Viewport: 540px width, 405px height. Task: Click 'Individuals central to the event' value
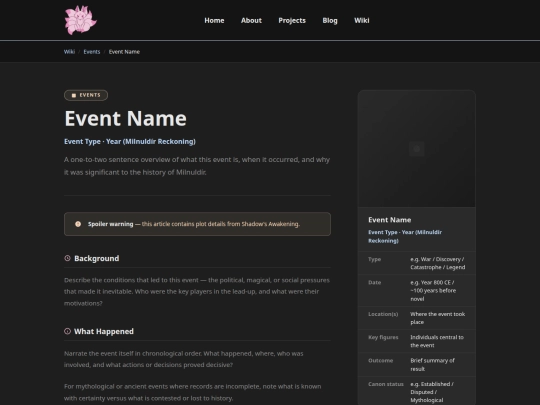tap(437, 341)
